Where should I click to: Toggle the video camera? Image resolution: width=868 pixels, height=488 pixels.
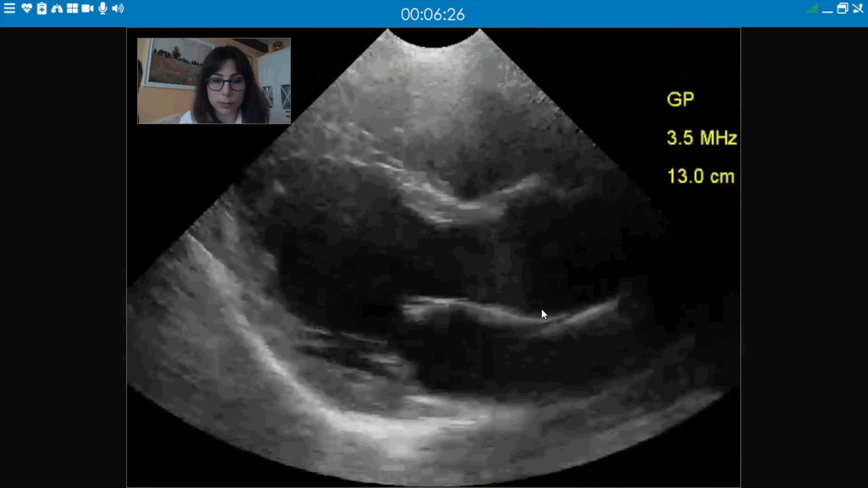[88, 9]
